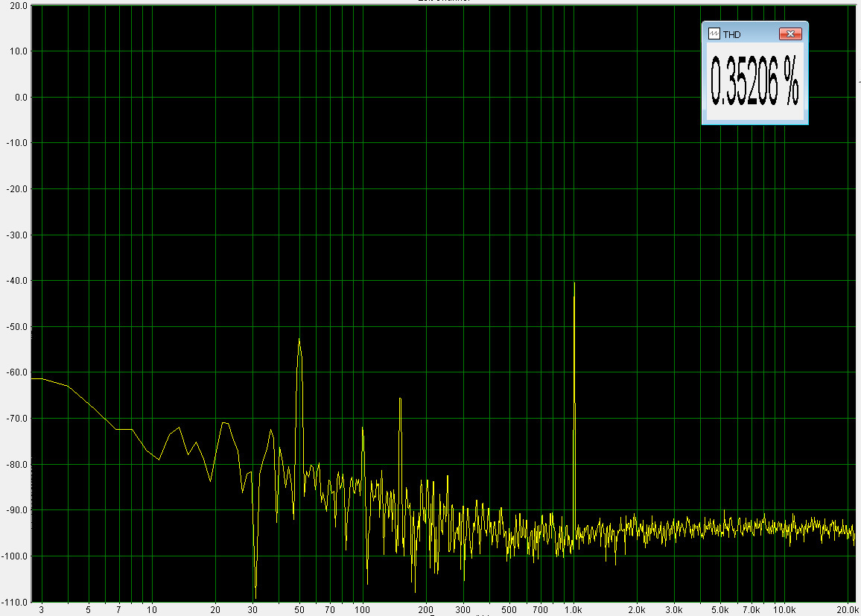
Task: Click the 20.0 dB label on the vertical axis
Action: click(x=19, y=5)
